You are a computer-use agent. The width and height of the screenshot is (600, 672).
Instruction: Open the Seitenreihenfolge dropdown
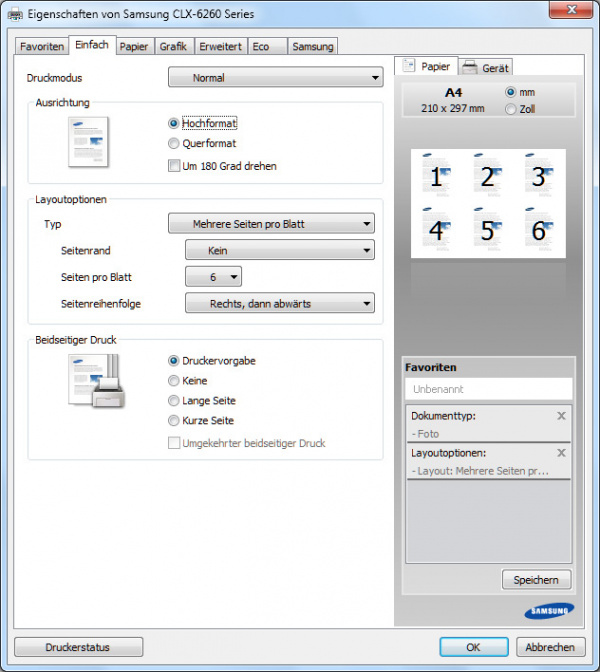click(x=280, y=304)
